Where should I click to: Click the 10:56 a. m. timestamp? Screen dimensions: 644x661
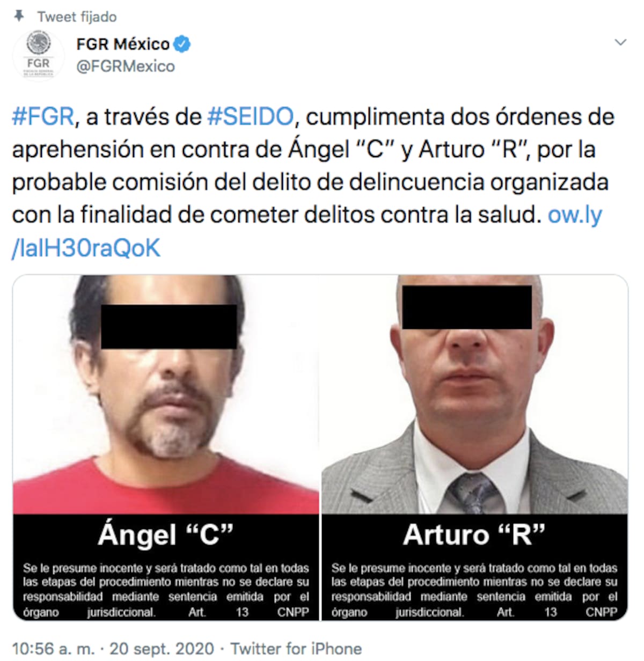click(x=53, y=649)
